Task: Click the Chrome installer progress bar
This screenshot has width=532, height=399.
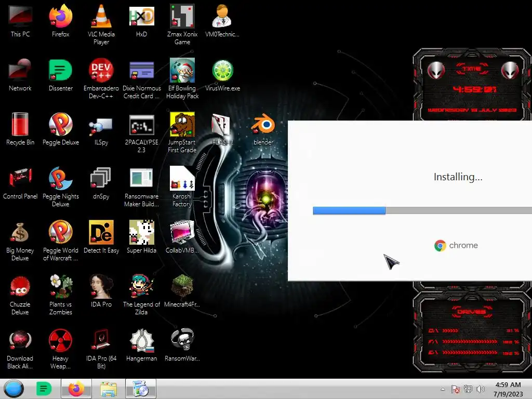Action: (422, 211)
